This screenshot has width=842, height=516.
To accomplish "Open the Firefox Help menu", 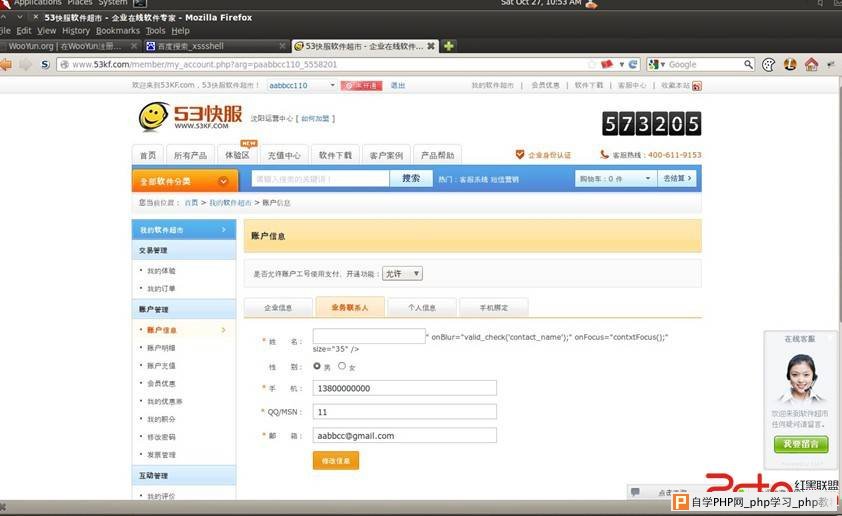I will (x=180, y=31).
